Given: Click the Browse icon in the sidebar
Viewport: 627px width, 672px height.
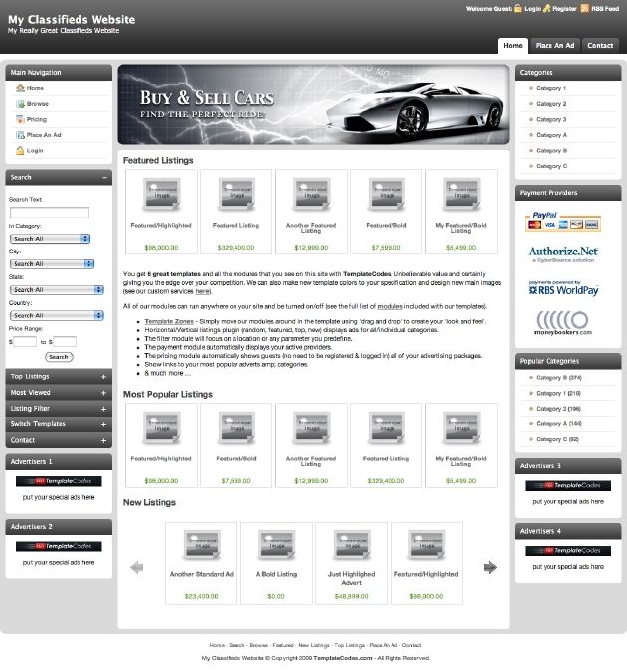Looking at the screenshot, I should pyautogui.click(x=19, y=103).
